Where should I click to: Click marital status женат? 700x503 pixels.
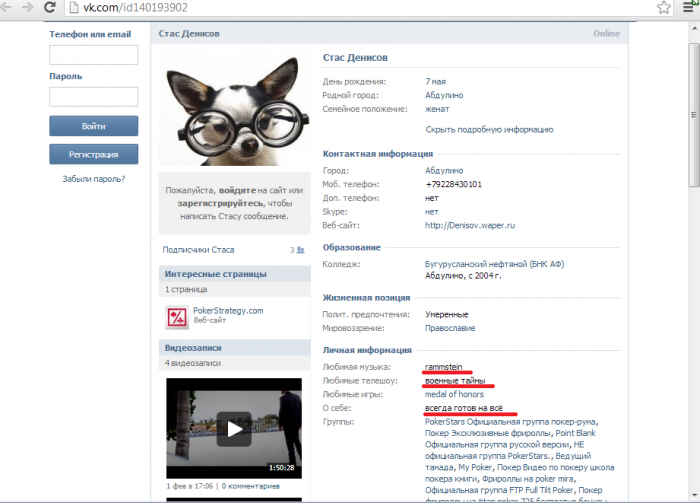coord(437,109)
